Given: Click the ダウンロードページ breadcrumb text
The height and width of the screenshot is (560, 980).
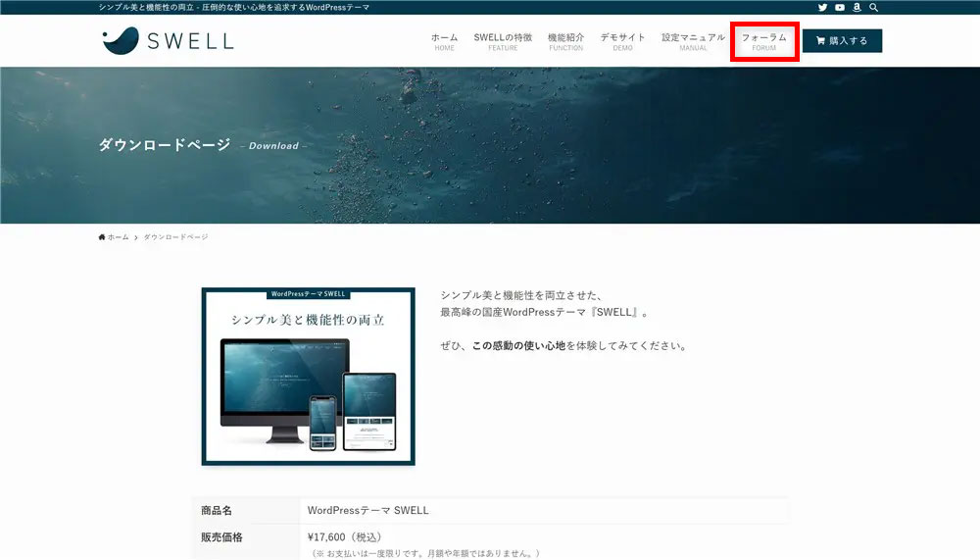Looking at the screenshot, I should coord(175,237).
